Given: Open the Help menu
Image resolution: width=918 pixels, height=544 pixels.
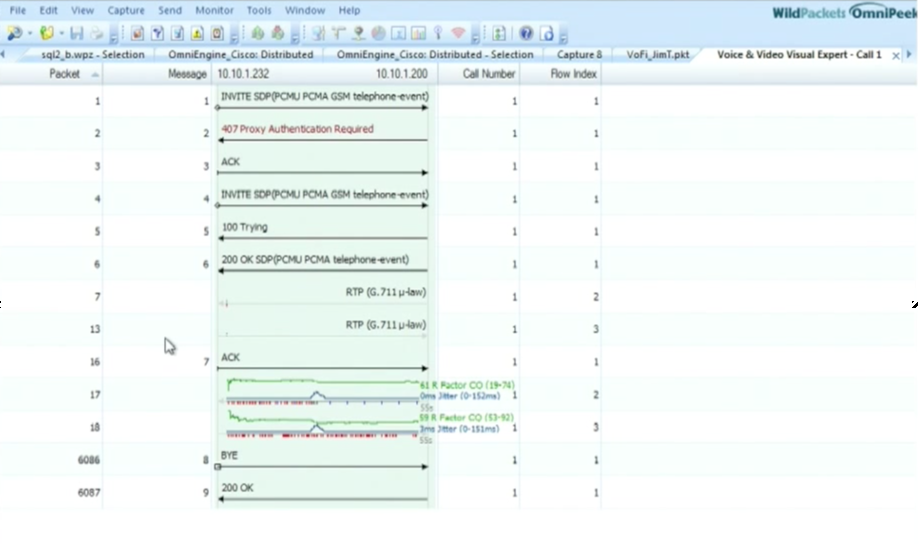Looking at the screenshot, I should click(x=350, y=11).
